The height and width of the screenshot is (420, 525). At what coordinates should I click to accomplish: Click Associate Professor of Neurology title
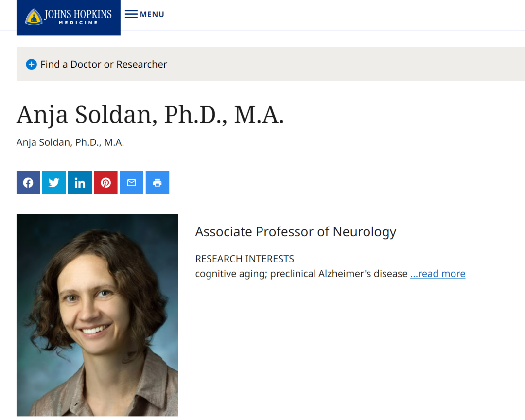pyautogui.click(x=296, y=232)
